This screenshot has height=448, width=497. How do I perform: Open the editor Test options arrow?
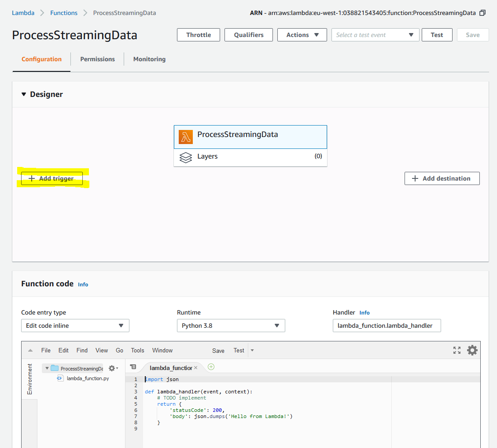(x=252, y=351)
